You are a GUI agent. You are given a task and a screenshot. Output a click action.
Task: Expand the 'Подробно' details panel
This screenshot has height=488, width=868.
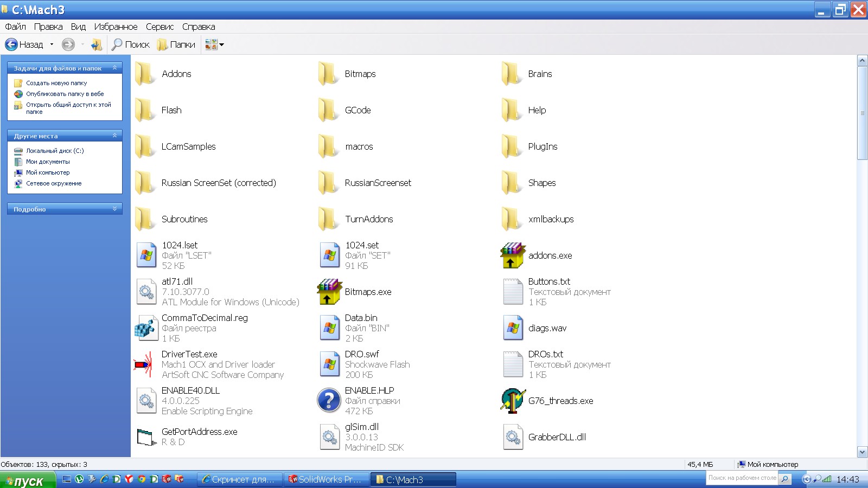(x=114, y=209)
